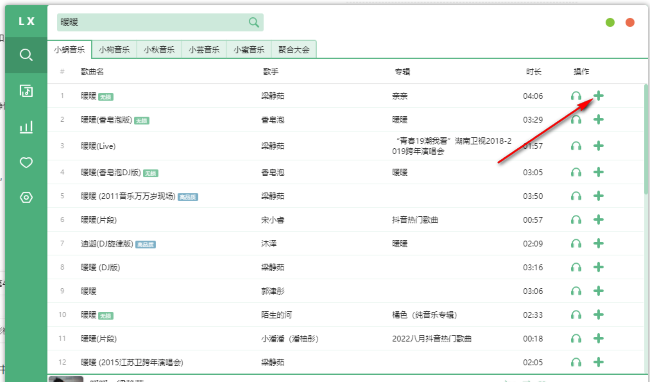
Task: Open favorites heart icon in the sidebar
Action: (x=26, y=162)
